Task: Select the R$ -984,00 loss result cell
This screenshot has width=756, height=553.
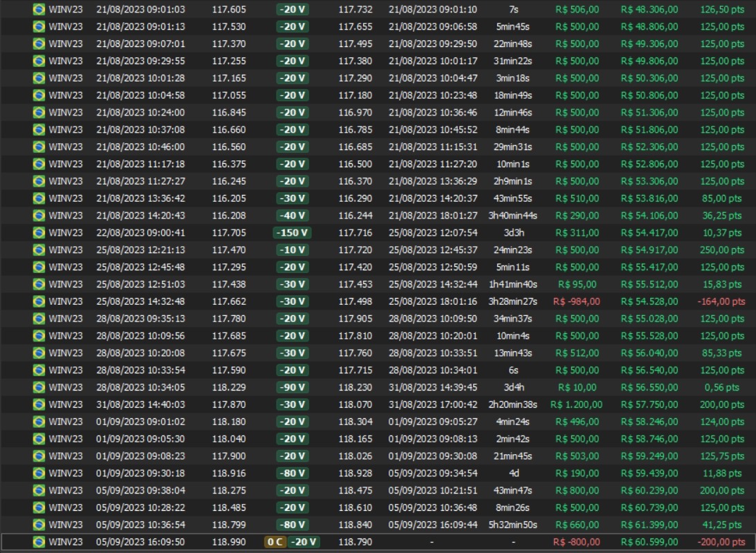Action: [576, 301]
